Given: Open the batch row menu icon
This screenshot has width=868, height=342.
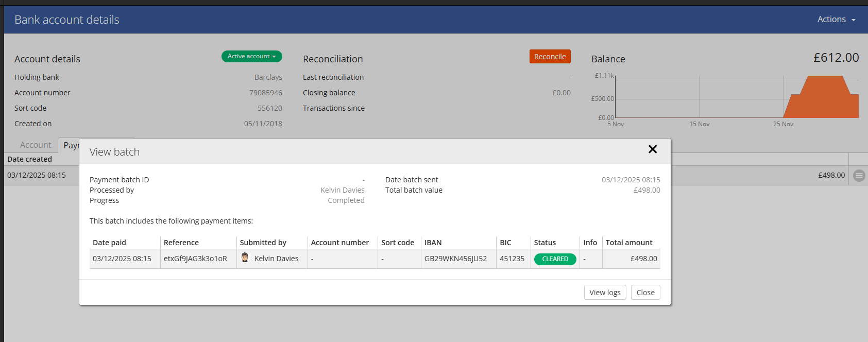Looking at the screenshot, I should pyautogui.click(x=859, y=176).
